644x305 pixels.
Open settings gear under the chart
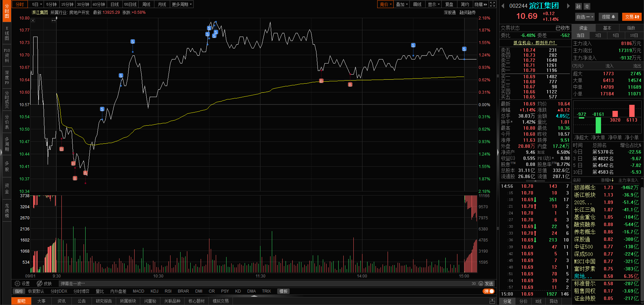[x=17, y=284]
